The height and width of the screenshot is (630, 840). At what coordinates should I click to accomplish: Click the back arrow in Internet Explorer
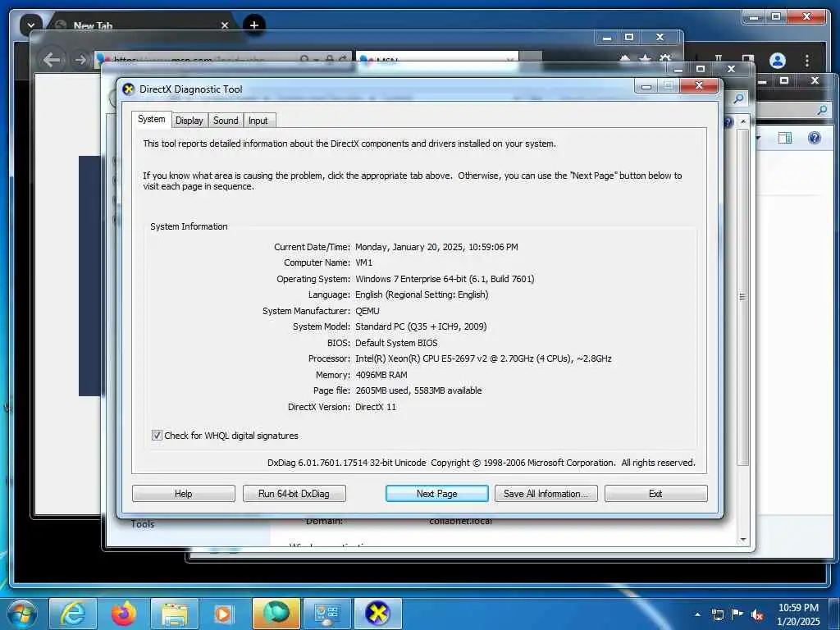(52, 59)
